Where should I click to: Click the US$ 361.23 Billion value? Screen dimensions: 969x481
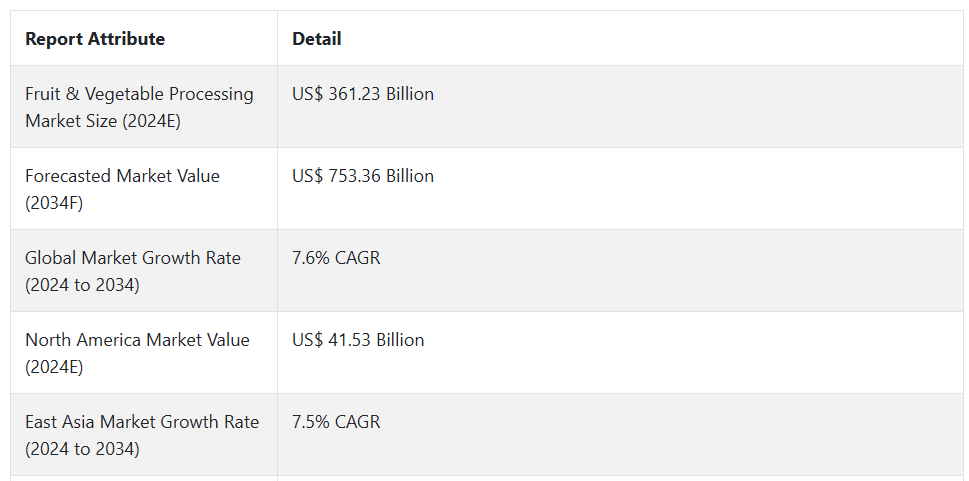[x=363, y=94]
